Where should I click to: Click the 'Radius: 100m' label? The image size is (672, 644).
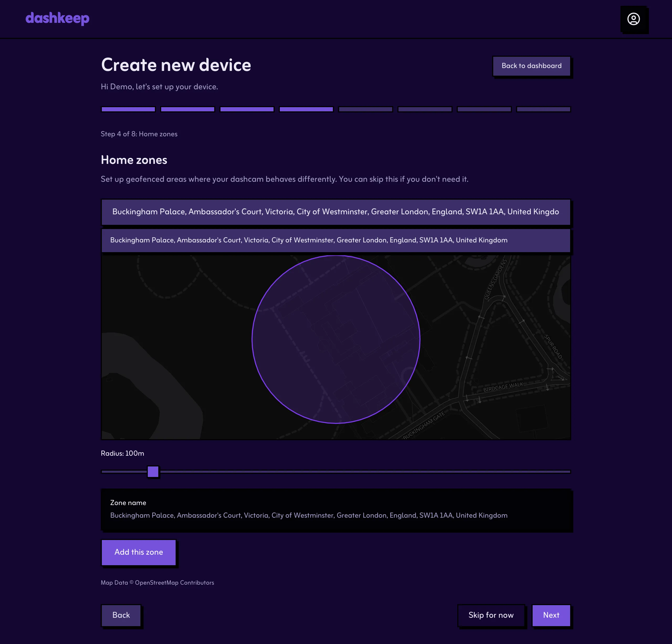(122, 453)
